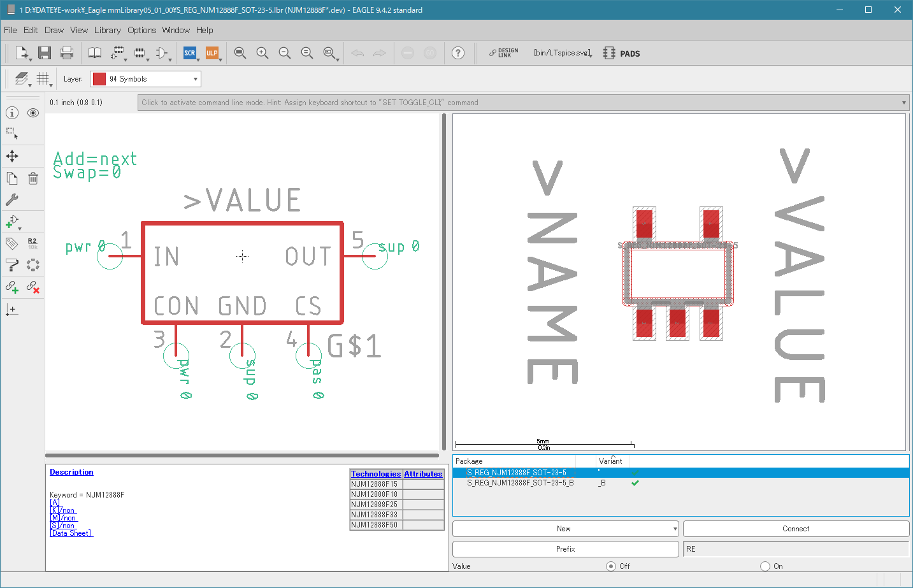Open the Edit menu
913x588 pixels.
click(x=31, y=30)
